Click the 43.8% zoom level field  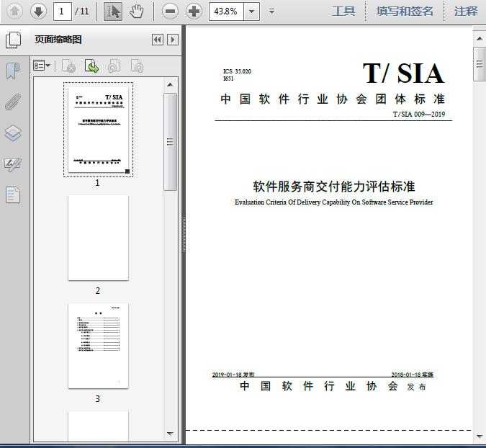[226, 12]
